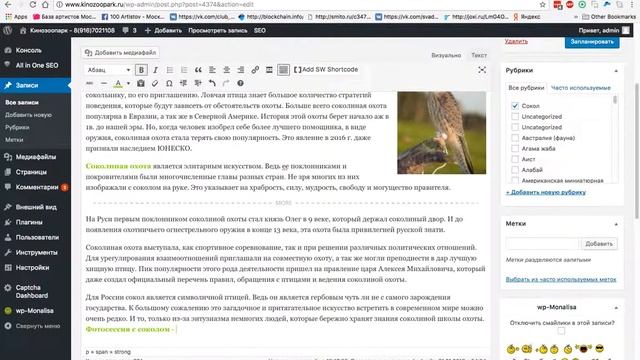Apply strikethrough formatting

pos(89,83)
